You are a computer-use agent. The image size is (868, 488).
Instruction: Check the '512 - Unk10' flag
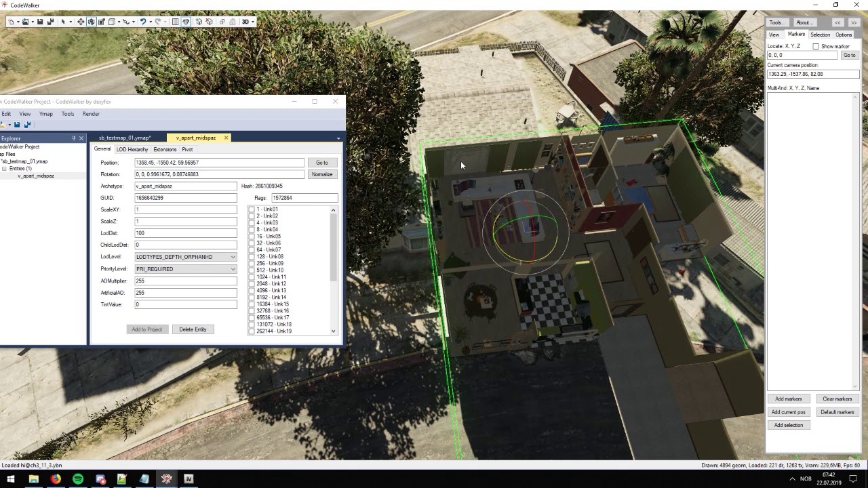(x=252, y=270)
